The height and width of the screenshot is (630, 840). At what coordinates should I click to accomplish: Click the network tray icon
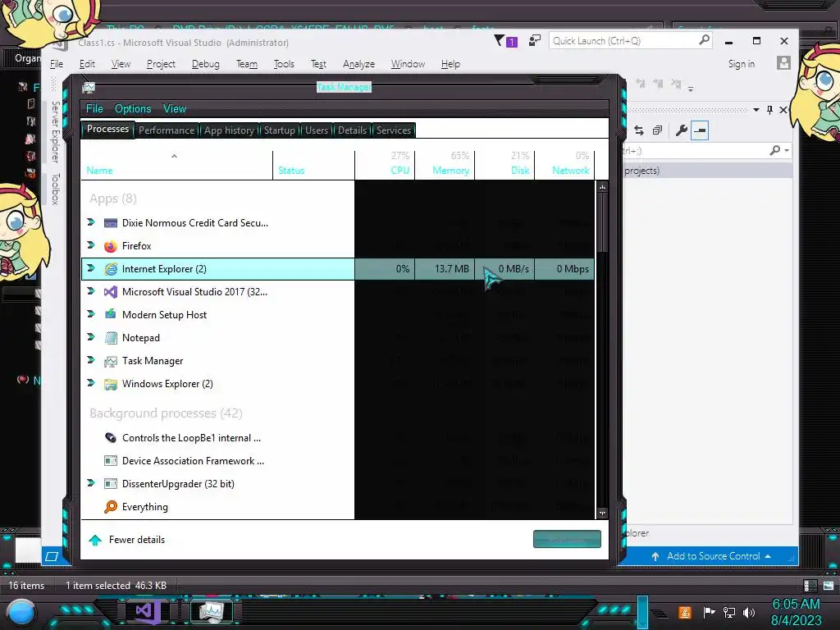728,612
